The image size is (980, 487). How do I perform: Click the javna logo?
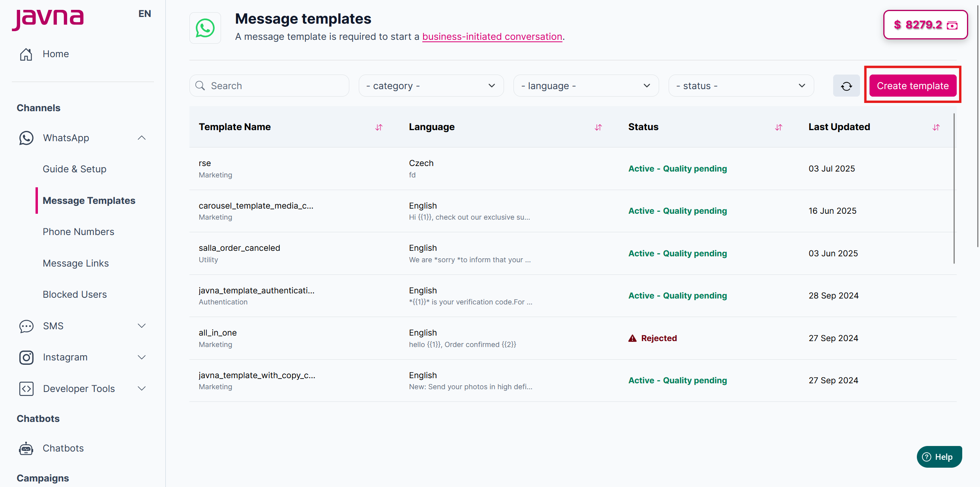[48, 19]
